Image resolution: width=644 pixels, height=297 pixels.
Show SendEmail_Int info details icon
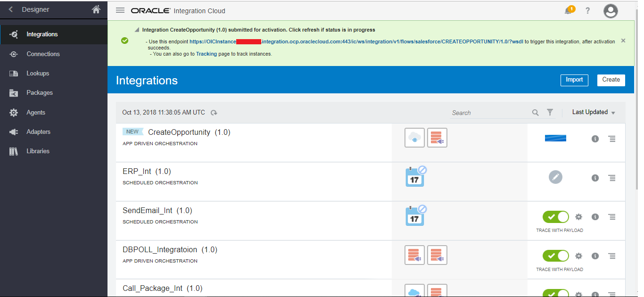(x=595, y=217)
